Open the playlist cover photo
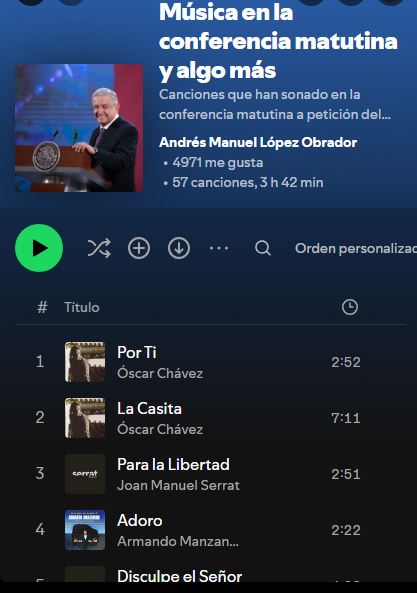The height and width of the screenshot is (593, 417). pyautogui.click(x=79, y=128)
